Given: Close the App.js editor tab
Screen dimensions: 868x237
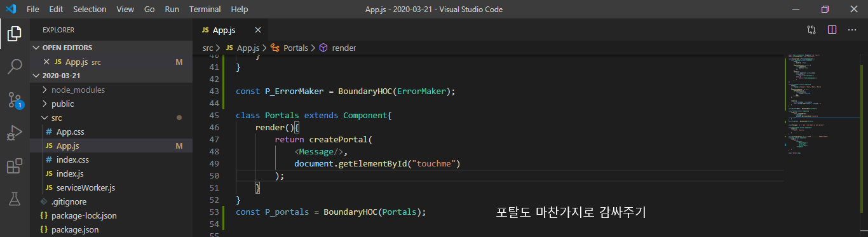Looking at the screenshot, I should (257, 30).
